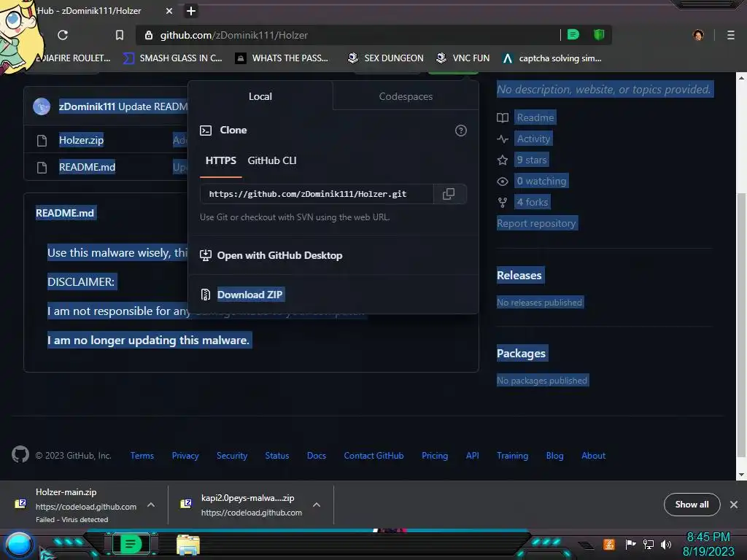Screen dimensions: 747x560
Task: Open the README.md file link
Action: coord(88,167)
